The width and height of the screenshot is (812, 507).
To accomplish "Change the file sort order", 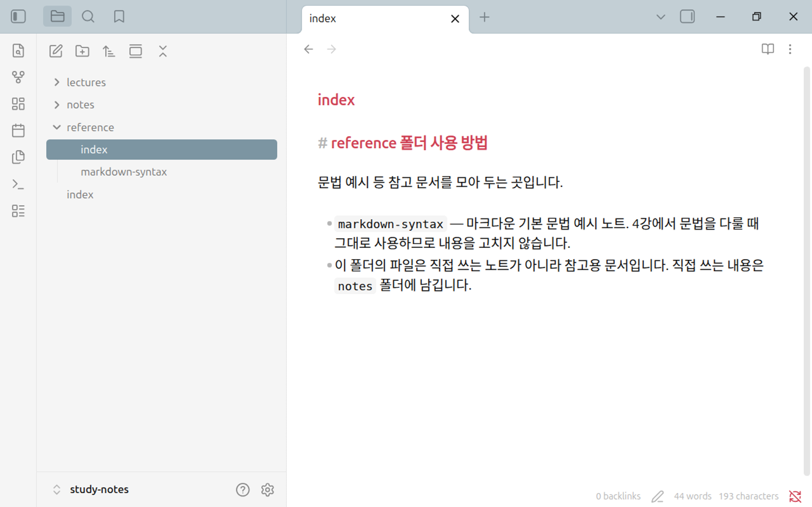I will coord(109,51).
